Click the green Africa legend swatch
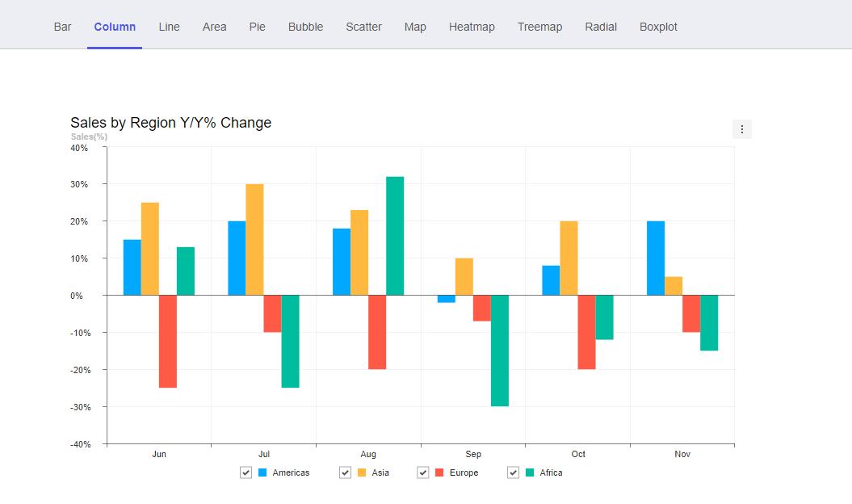The height and width of the screenshot is (504, 852). [x=530, y=472]
